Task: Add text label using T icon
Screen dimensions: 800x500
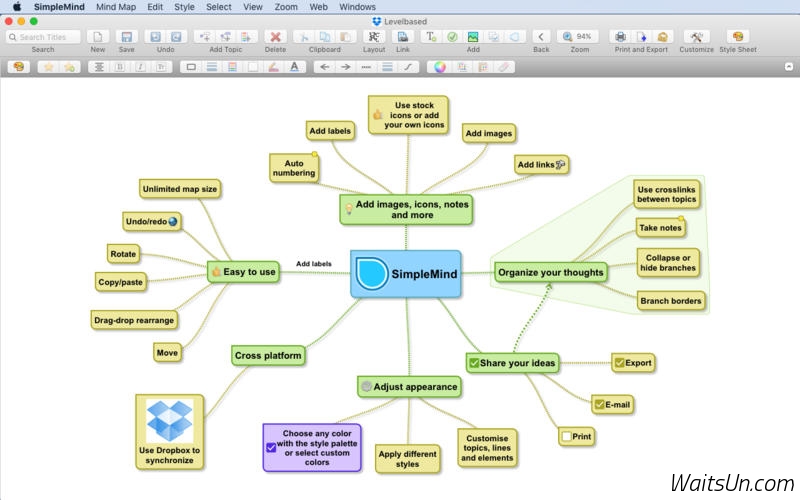Action: coord(431,37)
